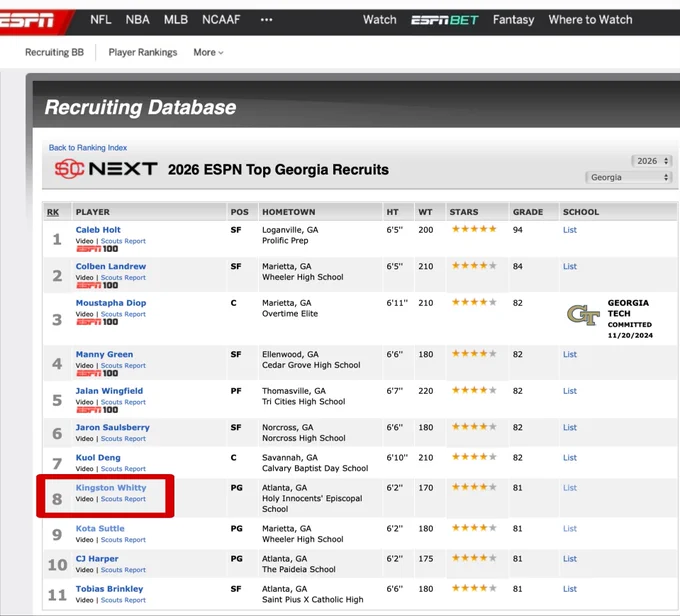
Task: Open Colben Landrew's school List link
Action: (x=570, y=266)
